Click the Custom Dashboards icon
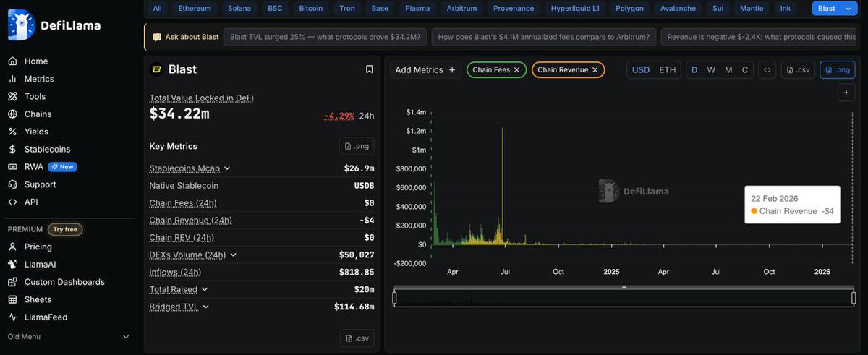The width and height of the screenshot is (868, 355). pyautogui.click(x=12, y=282)
